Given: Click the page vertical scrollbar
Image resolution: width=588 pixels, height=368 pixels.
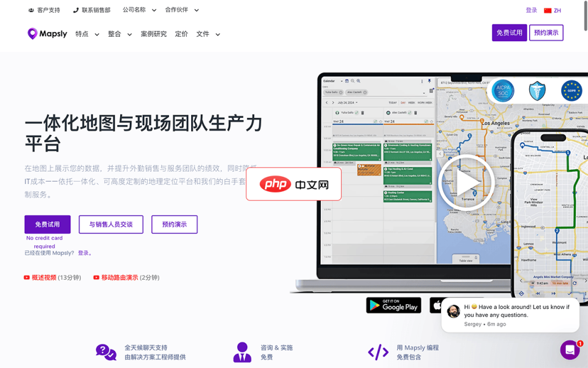Looking at the screenshot, I should (586, 15).
